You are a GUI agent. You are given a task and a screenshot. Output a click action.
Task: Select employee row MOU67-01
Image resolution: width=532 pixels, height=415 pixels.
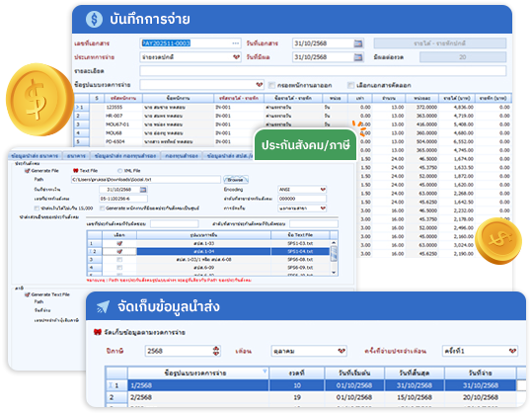[292, 124]
